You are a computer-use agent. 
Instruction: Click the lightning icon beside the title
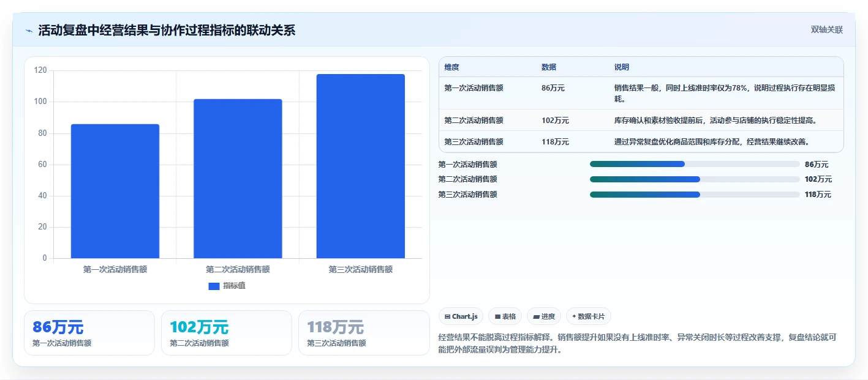click(x=29, y=31)
